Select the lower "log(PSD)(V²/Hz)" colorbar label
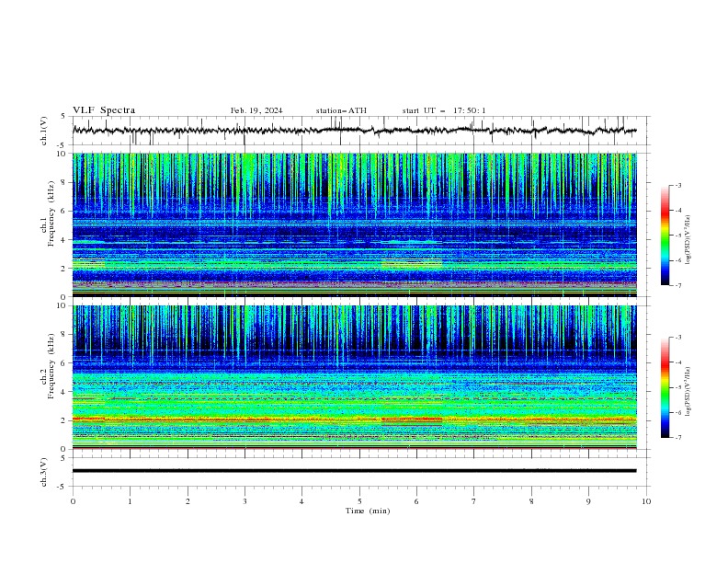 [688, 391]
